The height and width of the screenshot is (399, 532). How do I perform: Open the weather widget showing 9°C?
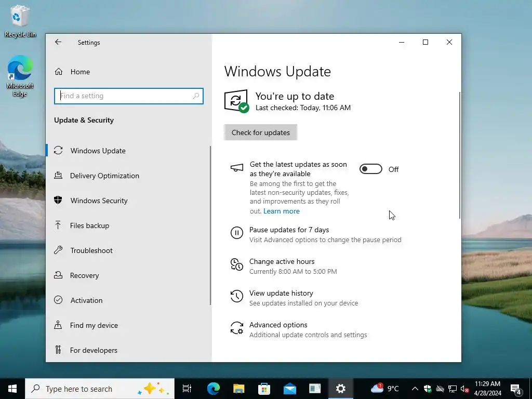[x=384, y=389]
